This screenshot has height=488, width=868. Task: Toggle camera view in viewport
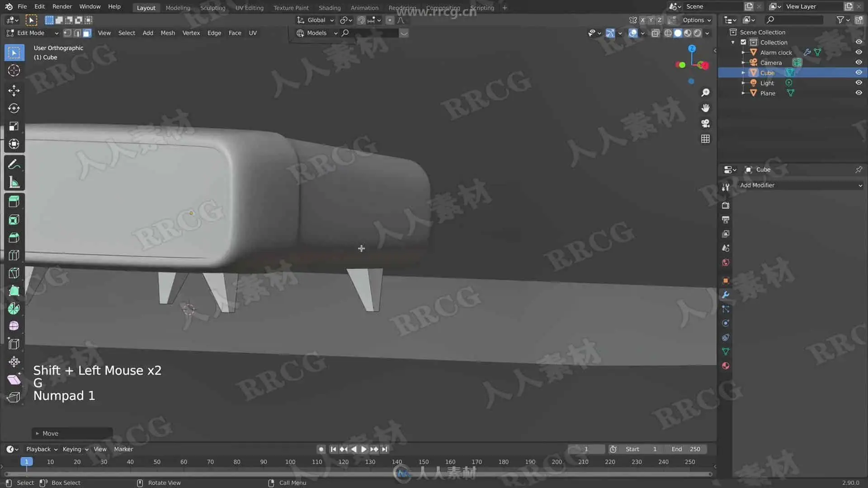705,123
